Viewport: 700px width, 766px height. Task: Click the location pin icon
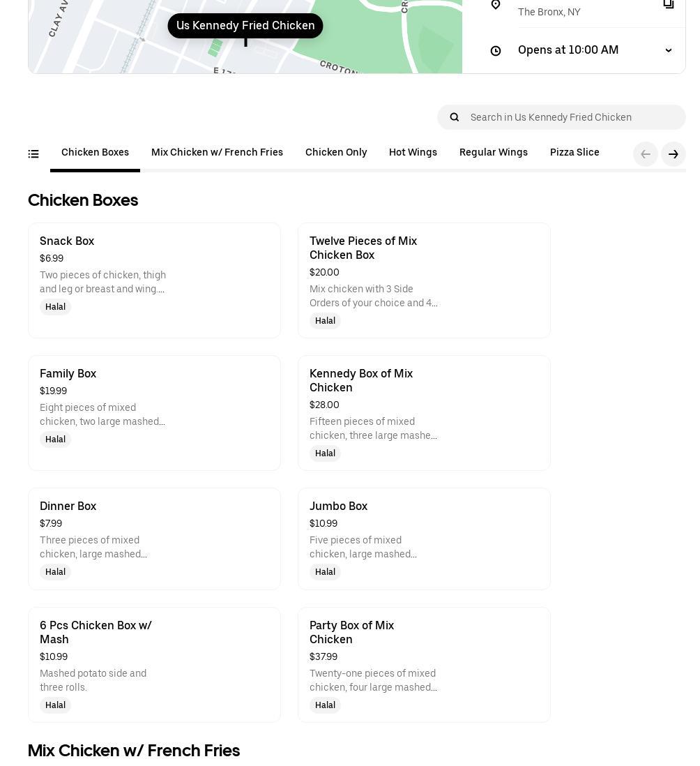click(x=496, y=5)
